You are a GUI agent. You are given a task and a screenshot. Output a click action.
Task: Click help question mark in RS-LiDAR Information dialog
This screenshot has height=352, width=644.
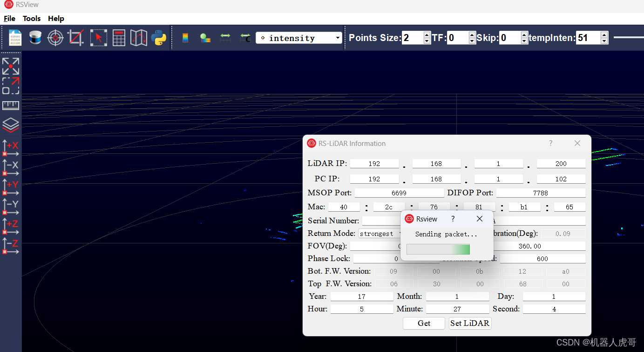point(551,143)
